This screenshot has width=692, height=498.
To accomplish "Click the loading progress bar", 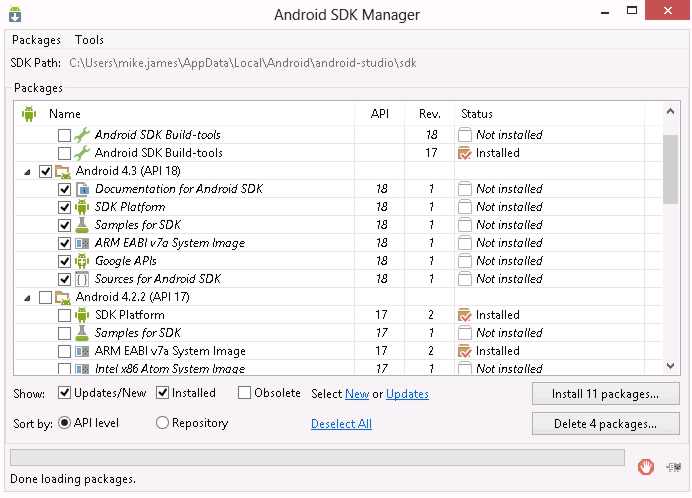I will [317, 457].
